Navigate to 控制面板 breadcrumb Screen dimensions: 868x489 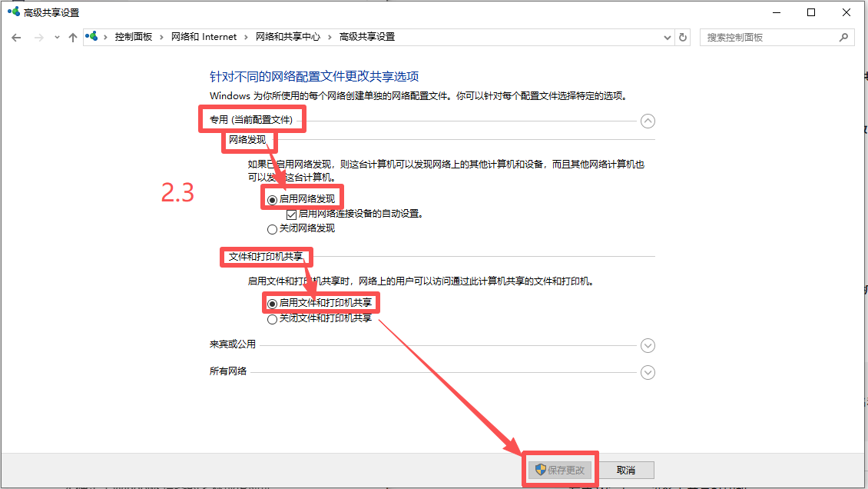click(x=134, y=37)
